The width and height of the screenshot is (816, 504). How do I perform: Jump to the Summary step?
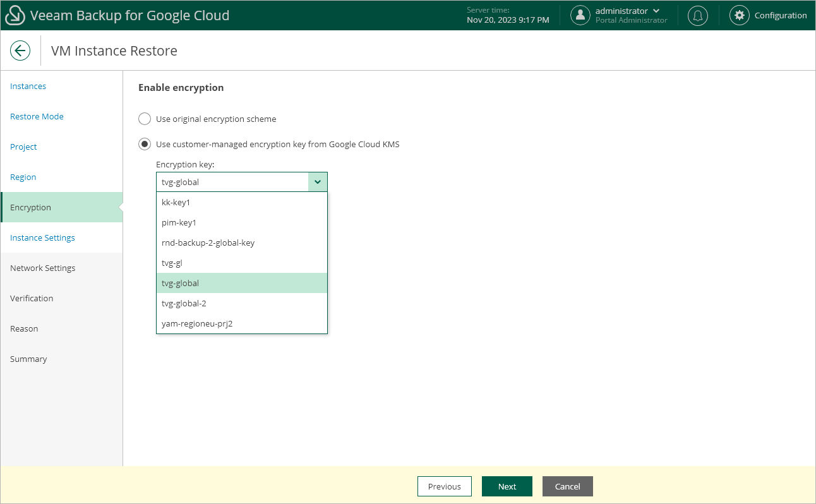(x=62, y=359)
